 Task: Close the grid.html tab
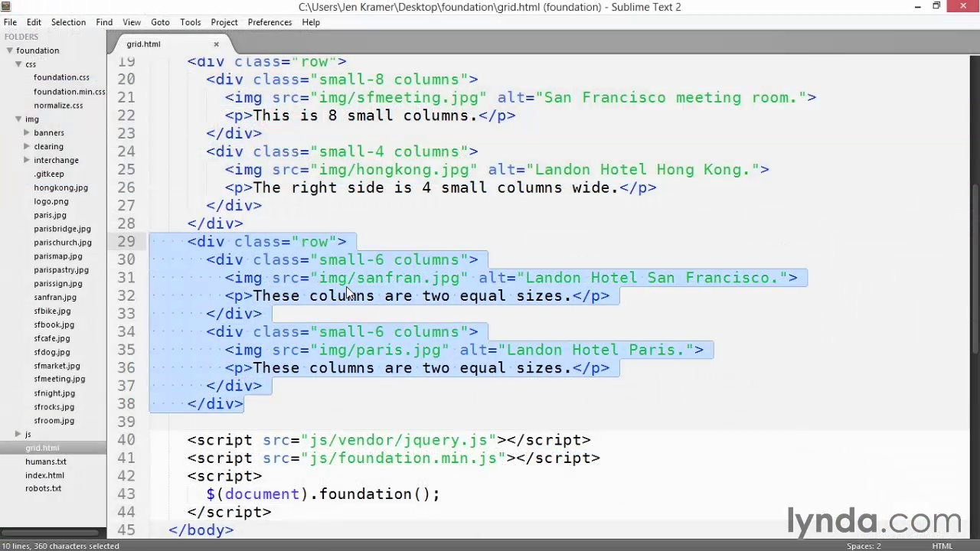click(x=216, y=44)
